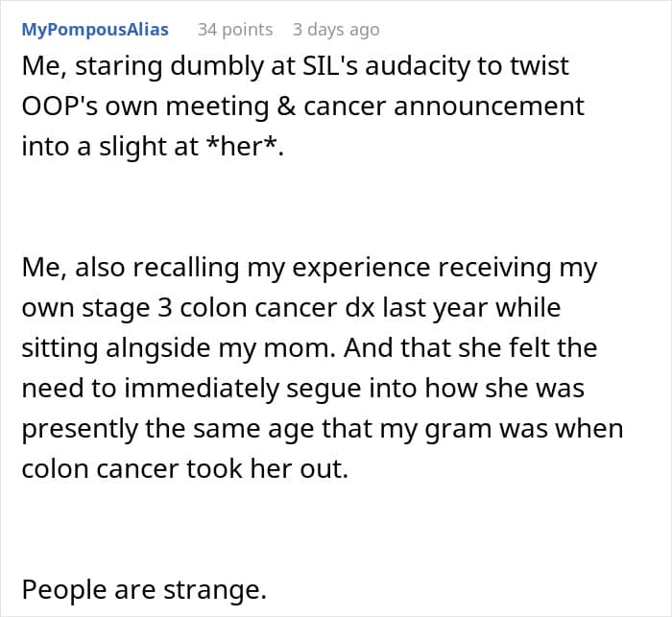Click the emphasized *her* text
This screenshot has height=617, width=672.
242,146
